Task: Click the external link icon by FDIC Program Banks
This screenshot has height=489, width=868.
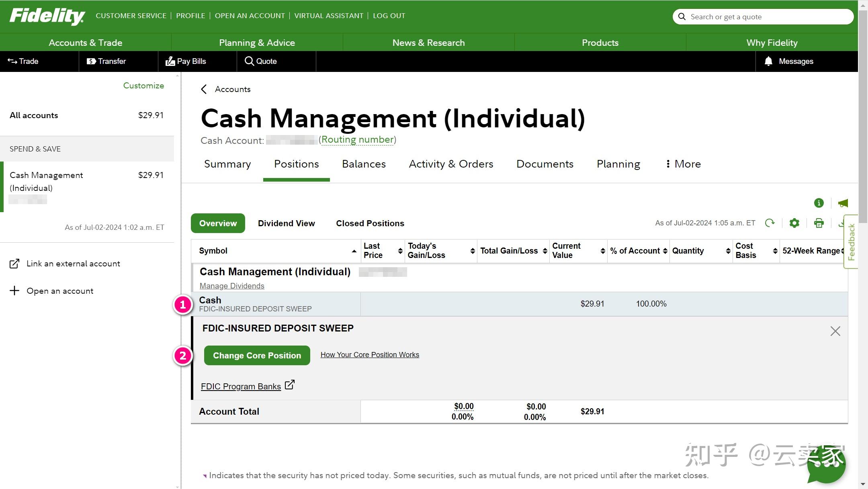Action: (289, 385)
